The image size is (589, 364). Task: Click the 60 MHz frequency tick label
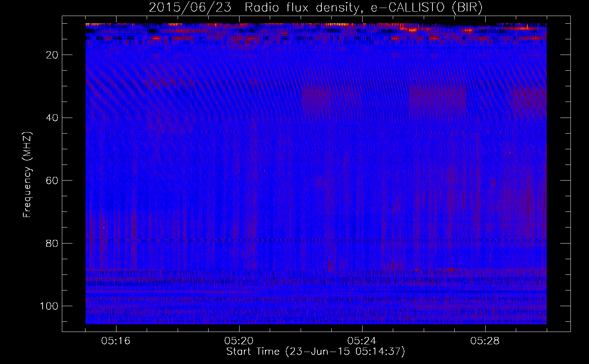pyautogui.click(x=52, y=181)
